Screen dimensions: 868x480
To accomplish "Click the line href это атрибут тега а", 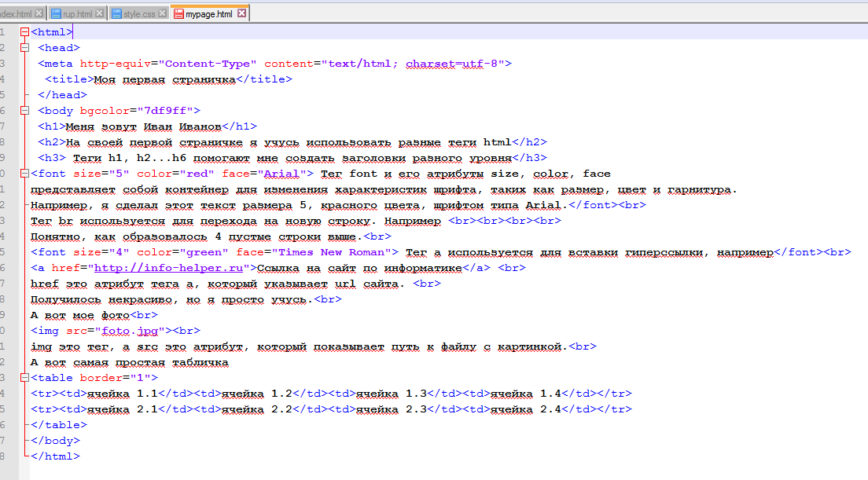I will pyautogui.click(x=235, y=284).
